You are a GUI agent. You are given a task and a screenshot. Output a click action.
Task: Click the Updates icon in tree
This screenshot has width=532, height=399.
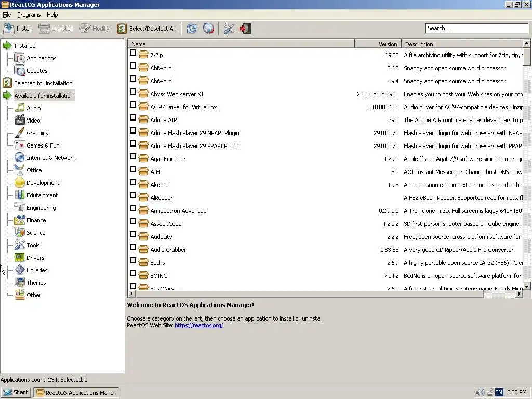point(20,71)
